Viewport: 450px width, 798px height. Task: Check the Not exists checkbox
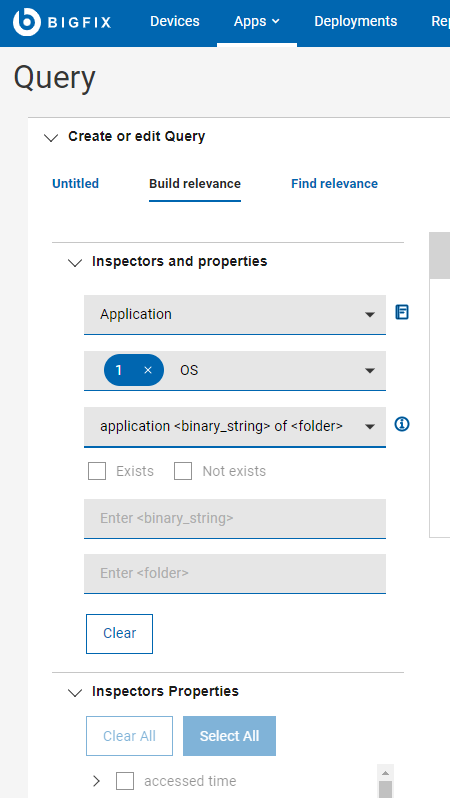183,471
